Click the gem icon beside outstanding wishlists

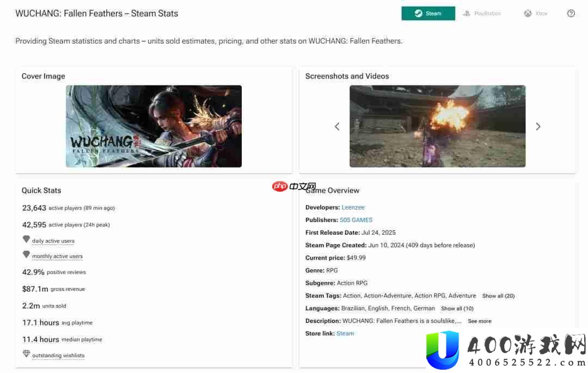pos(26,353)
